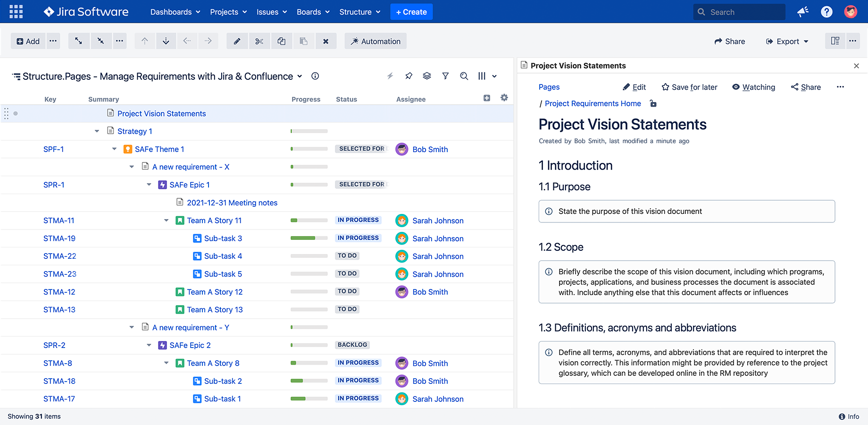Toggle Watching on the page

(753, 87)
